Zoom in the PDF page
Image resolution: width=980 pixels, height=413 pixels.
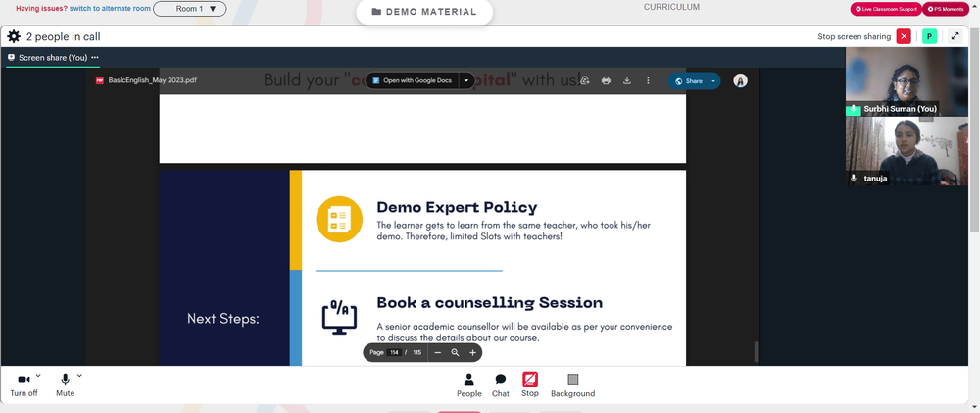pos(472,352)
